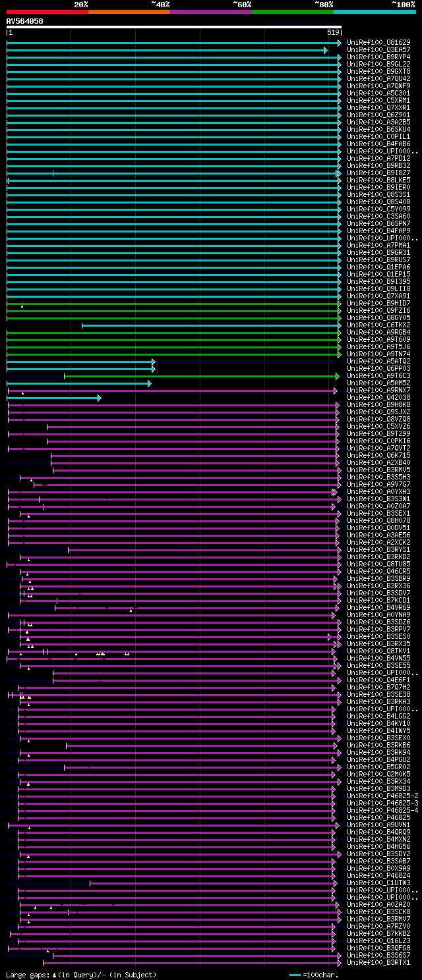
Task: Select hit label UniRef100_Q8S3S1
Action: 378,194
